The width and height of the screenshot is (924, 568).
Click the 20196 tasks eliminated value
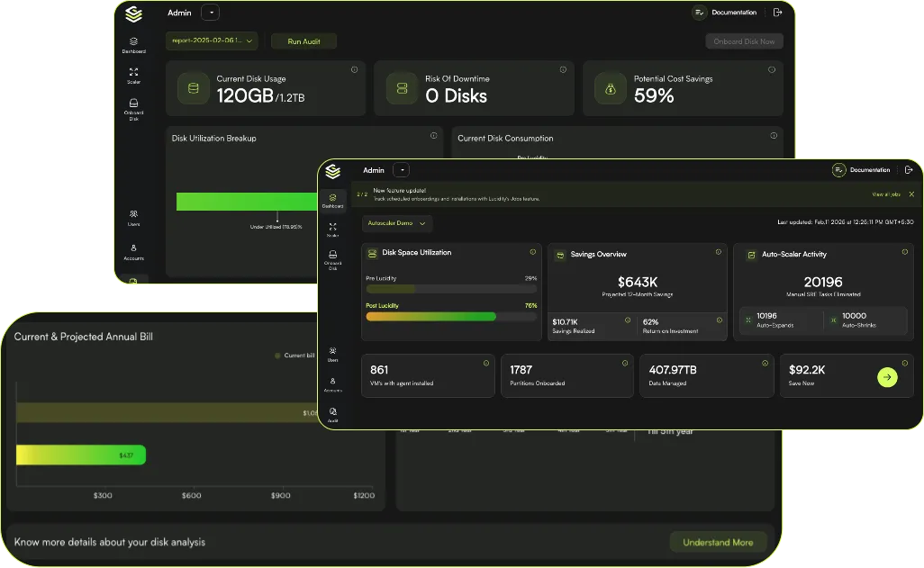(x=822, y=283)
